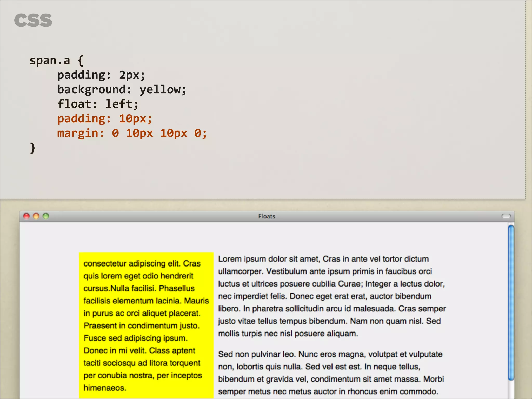Viewport: 532px width, 399px height.
Task: Click 'nec imperdiet felis. Donec eget' line
Action: [x=325, y=296]
